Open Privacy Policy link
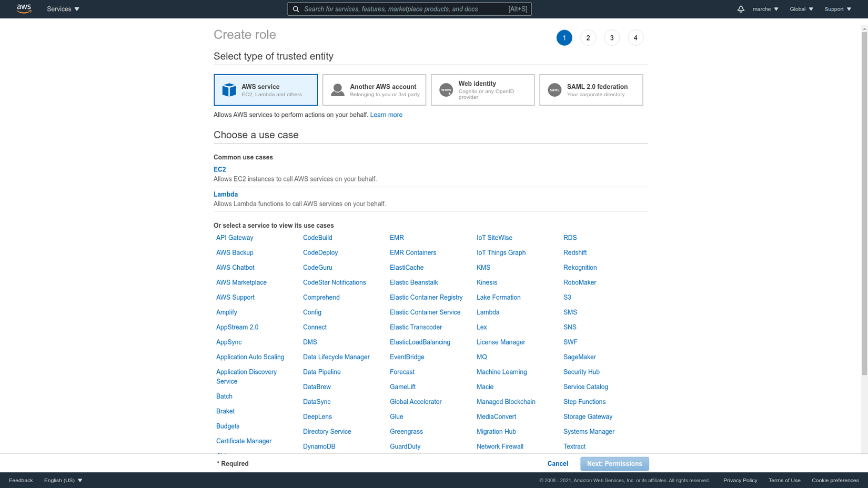The width and height of the screenshot is (868, 488). (740, 480)
